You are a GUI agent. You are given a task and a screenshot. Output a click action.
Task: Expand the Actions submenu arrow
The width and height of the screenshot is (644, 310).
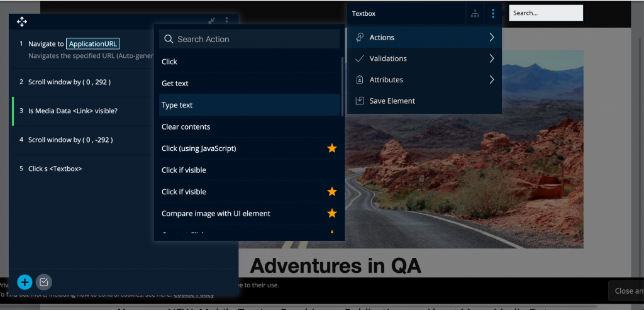click(491, 38)
